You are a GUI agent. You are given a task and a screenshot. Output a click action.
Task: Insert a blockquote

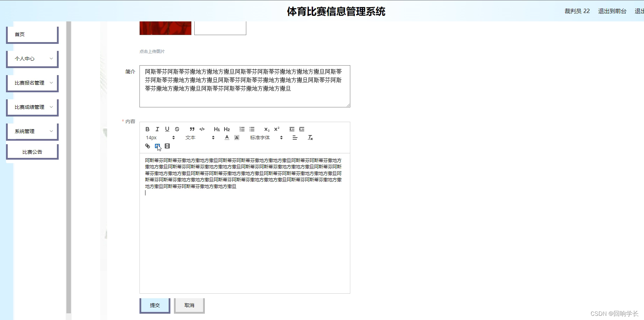pos(191,129)
